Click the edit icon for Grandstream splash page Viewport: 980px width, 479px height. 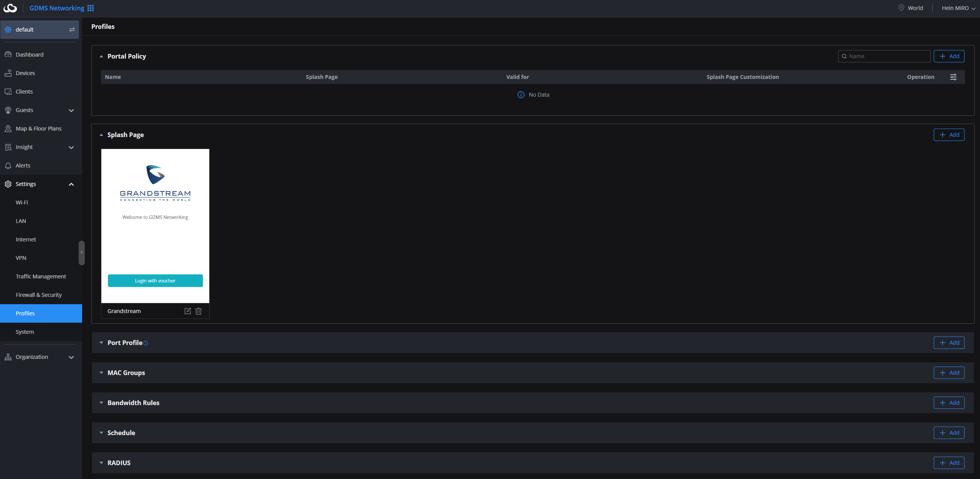tap(188, 311)
